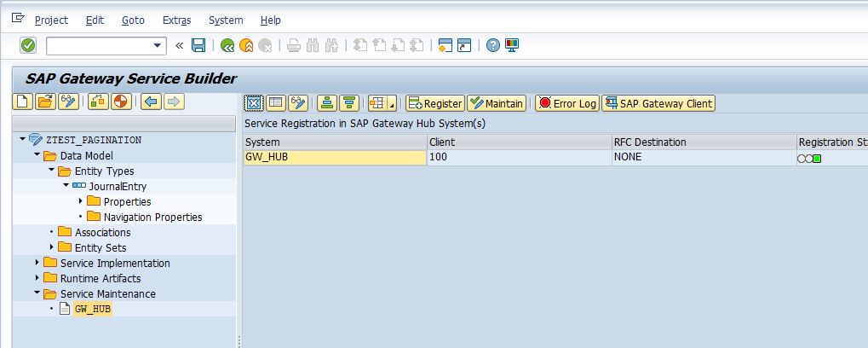Click the registration status traffic light cell
The image size is (868, 348).
click(832, 158)
